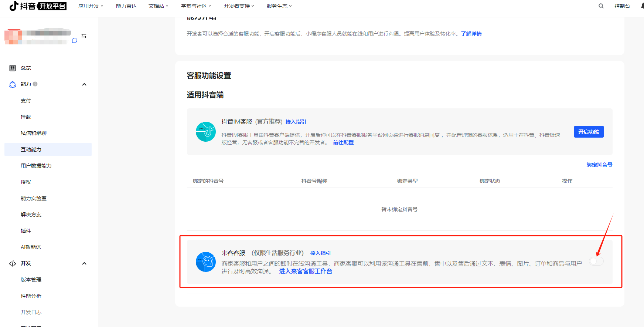
Task: Go to 控制台 in the header
Action: pos(622,6)
